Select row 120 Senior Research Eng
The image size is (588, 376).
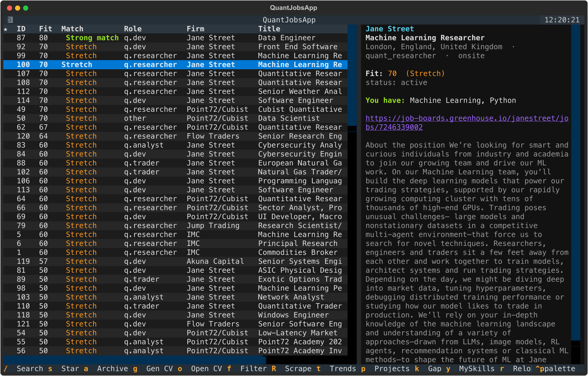[x=175, y=136]
